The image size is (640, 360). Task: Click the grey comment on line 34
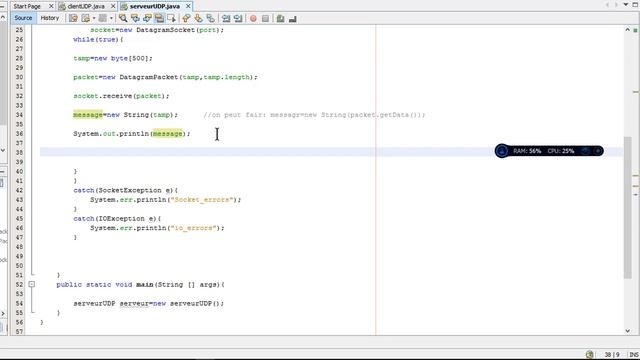click(x=314, y=115)
